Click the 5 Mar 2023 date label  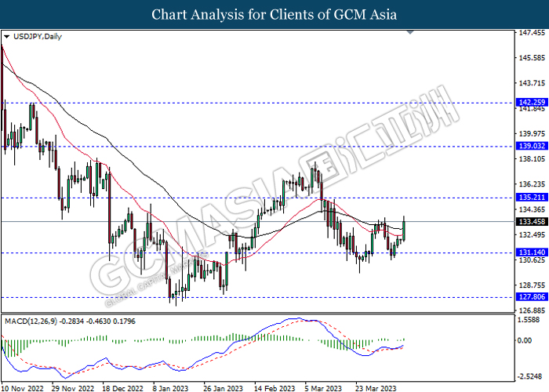(x=323, y=388)
